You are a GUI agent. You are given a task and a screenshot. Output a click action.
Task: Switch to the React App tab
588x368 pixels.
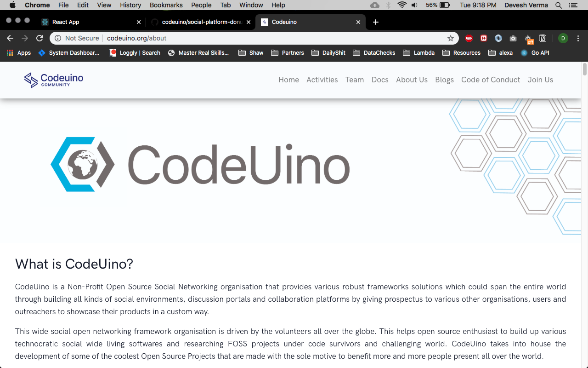pos(90,22)
